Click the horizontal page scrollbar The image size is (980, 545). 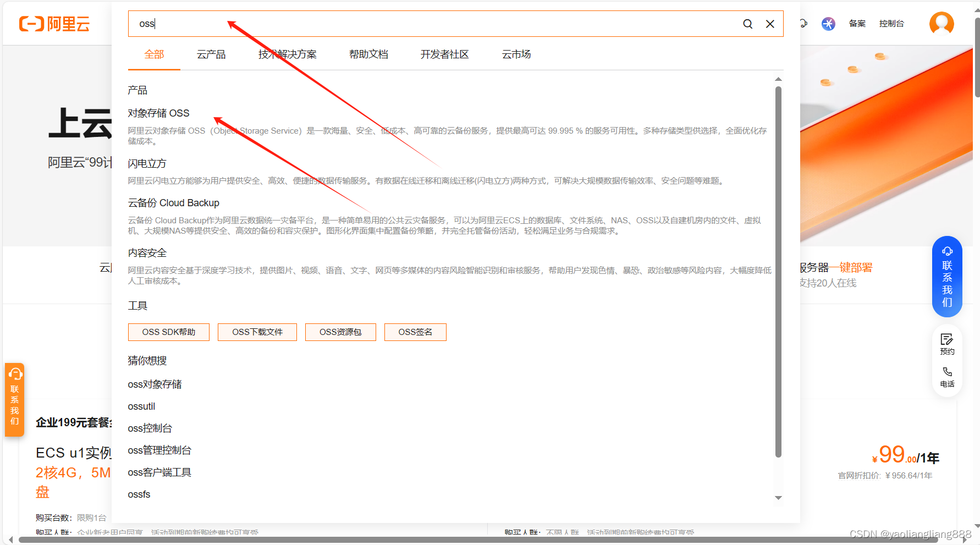click(478, 540)
